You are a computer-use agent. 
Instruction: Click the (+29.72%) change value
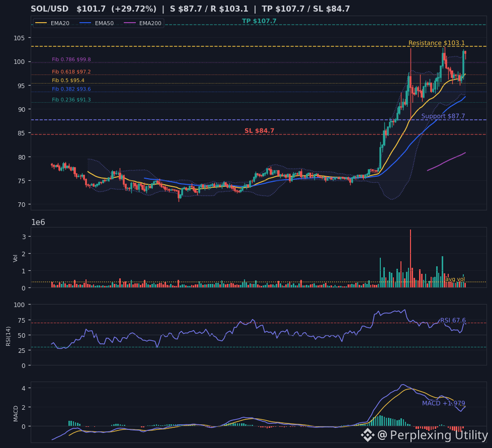pos(134,9)
